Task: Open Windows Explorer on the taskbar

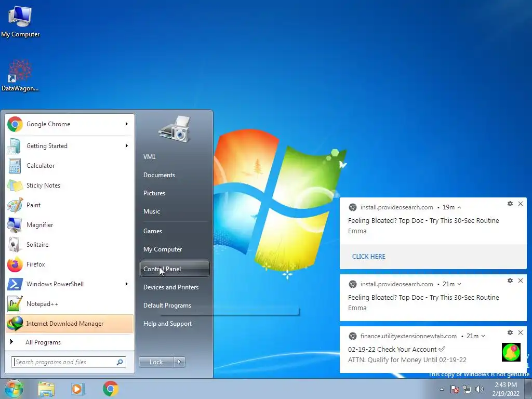Action: (46, 389)
